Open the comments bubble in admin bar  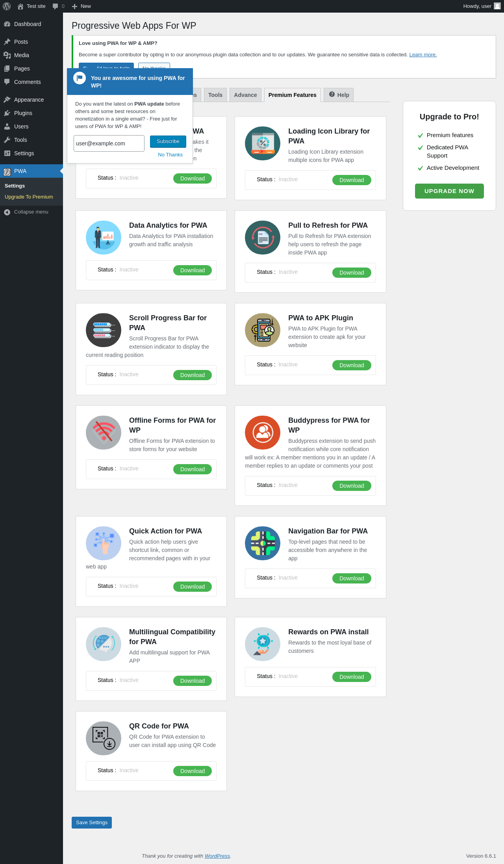pos(56,6)
